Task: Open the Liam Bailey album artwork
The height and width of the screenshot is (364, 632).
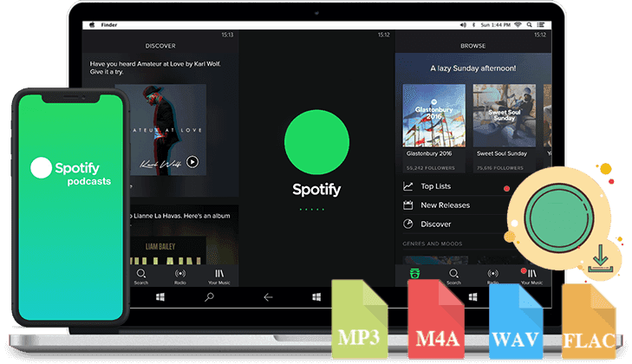Action: 167,250
